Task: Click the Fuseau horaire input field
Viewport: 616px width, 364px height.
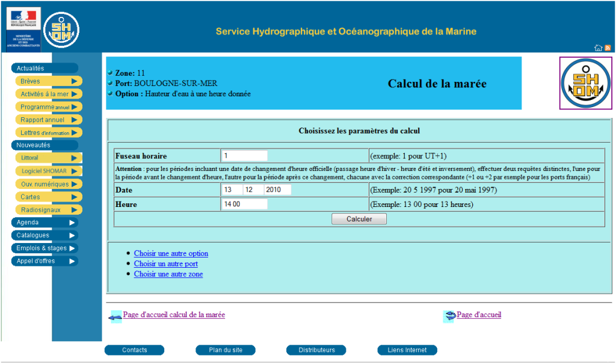Action: pyautogui.click(x=244, y=156)
